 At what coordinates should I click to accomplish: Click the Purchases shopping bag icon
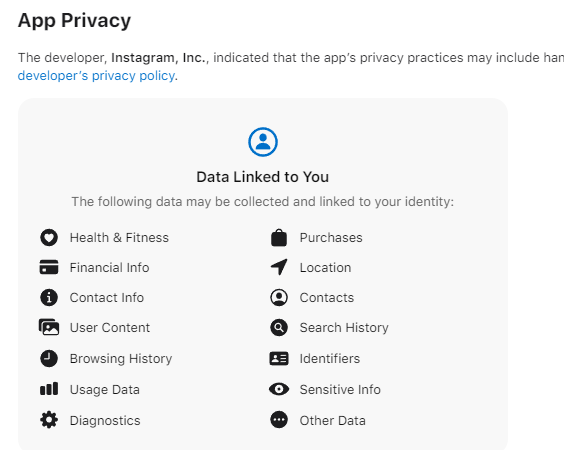[x=279, y=237]
